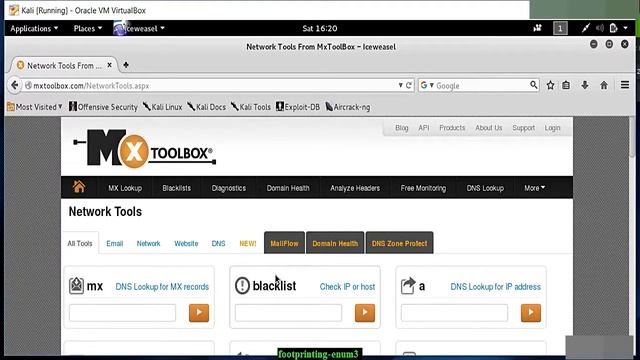Open the Blog link

tap(402, 128)
